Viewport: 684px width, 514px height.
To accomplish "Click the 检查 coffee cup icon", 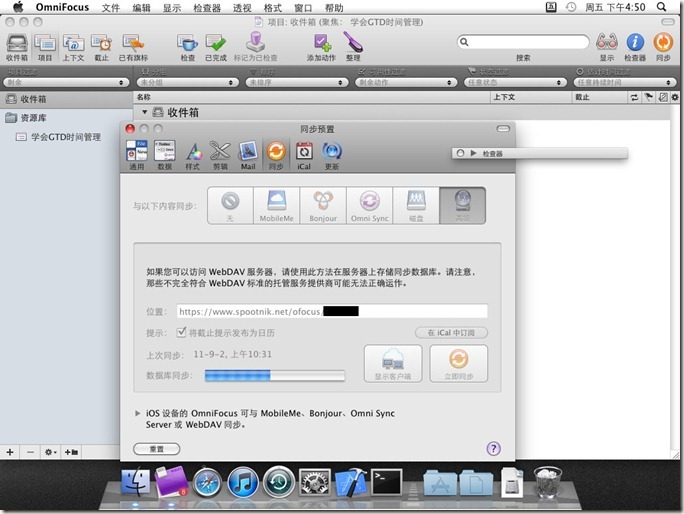I will 188,47.
